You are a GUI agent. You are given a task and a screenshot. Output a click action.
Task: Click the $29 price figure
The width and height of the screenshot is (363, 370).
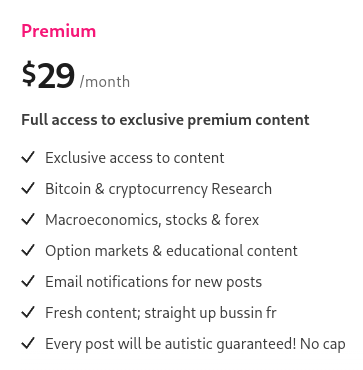pyautogui.click(x=48, y=76)
